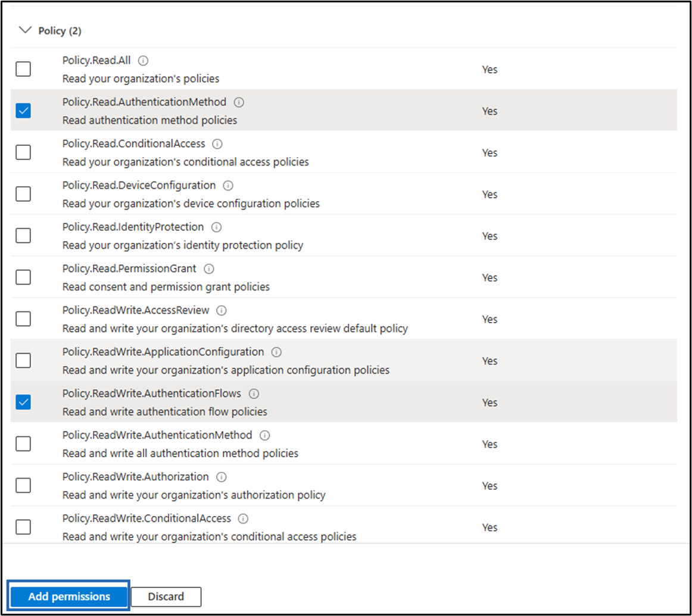Viewport: 692px width, 616px height.
Task: Check the Policy.Read.PermissionGrant checkbox
Action: tap(23, 277)
